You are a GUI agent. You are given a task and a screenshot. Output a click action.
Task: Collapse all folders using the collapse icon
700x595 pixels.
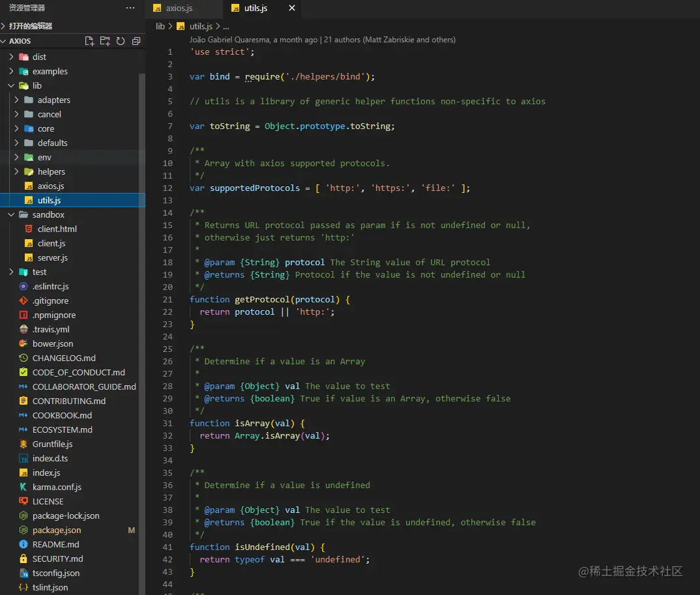[x=136, y=41]
